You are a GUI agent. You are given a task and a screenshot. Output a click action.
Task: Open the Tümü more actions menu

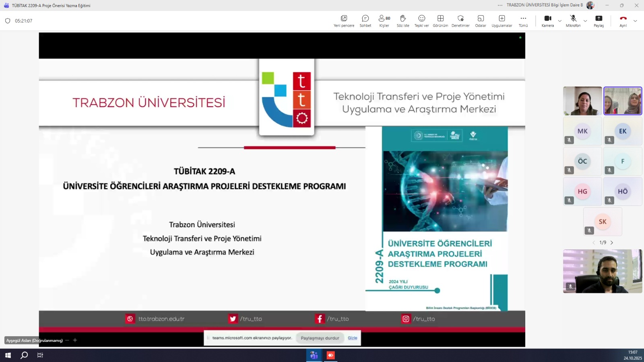click(x=523, y=21)
